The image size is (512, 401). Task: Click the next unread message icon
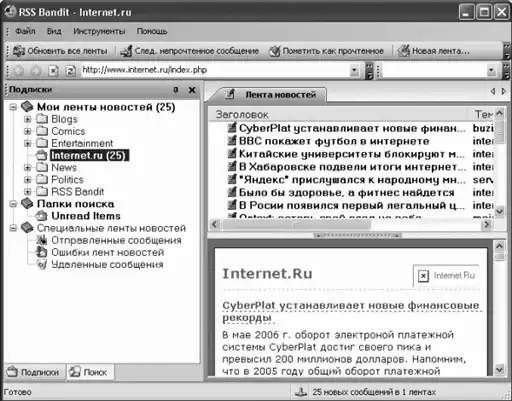(x=126, y=51)
